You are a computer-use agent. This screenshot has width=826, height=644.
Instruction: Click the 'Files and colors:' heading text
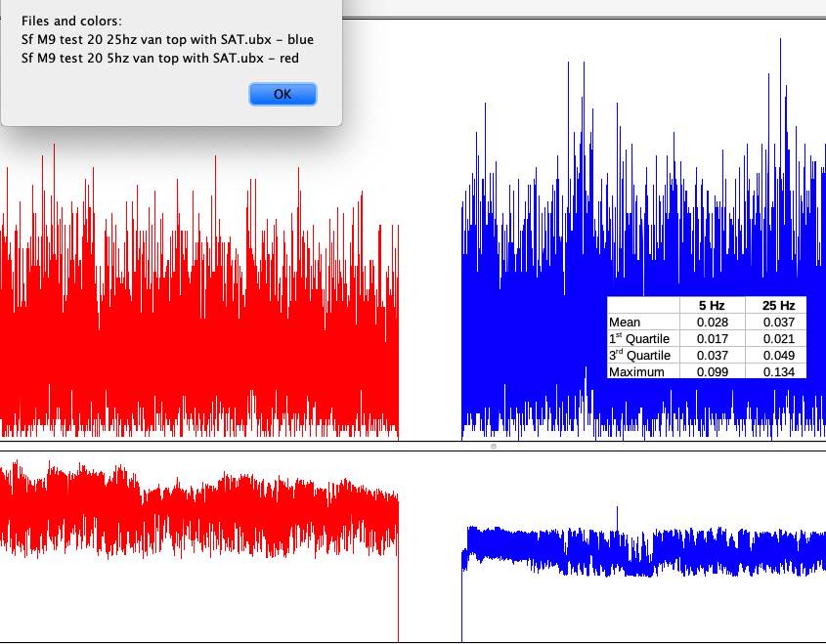pos(71,21)
